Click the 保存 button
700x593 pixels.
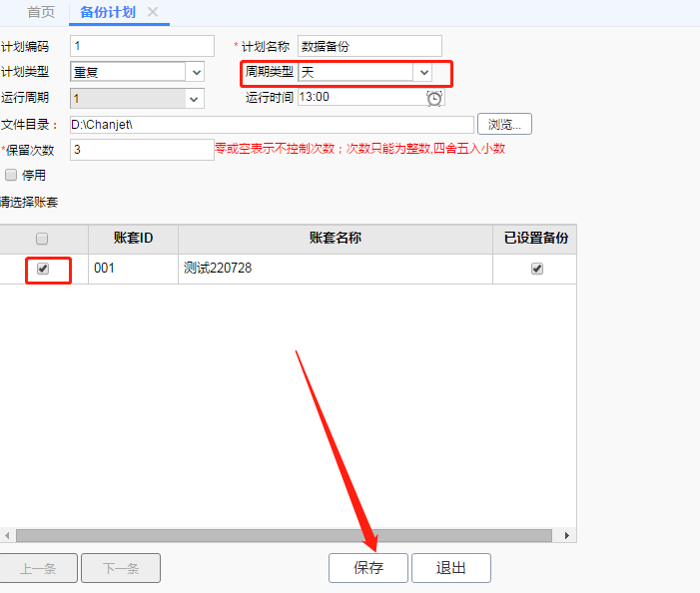368,568
